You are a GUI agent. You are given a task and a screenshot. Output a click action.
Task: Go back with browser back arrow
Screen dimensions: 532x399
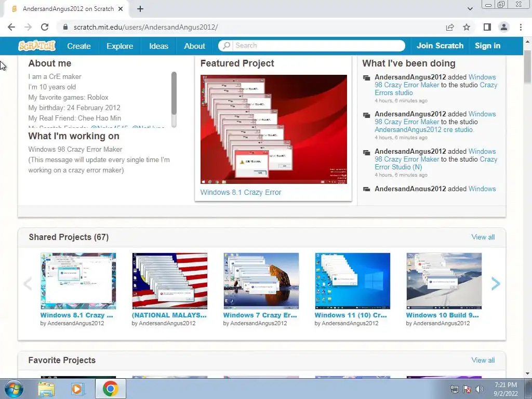[x=11, y=27]
